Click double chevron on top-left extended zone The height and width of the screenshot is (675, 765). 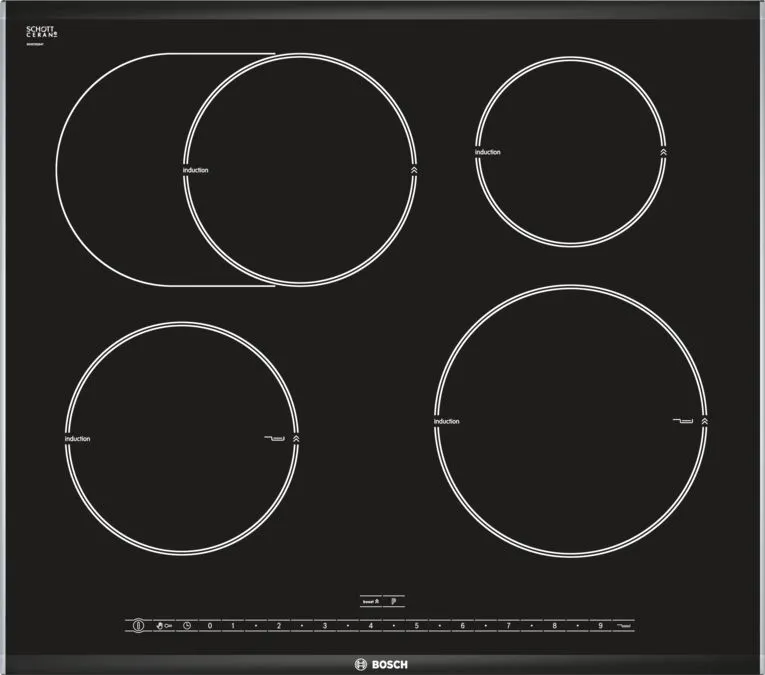(415, 171)
